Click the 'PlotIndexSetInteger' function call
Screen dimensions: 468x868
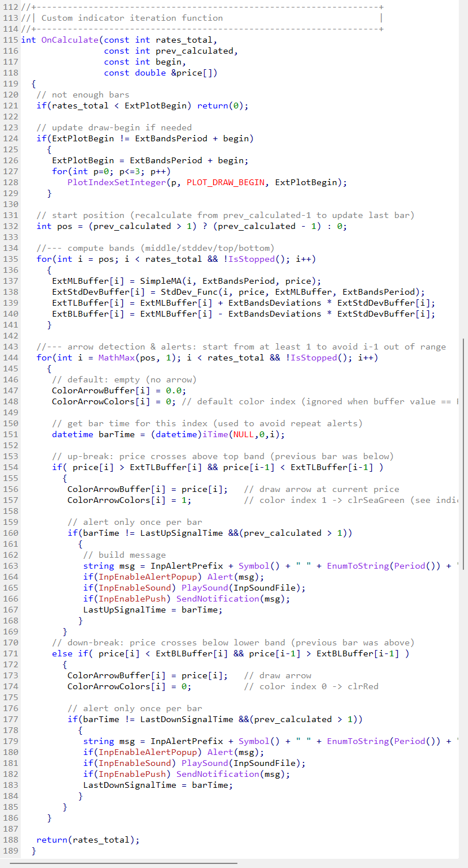tap(116, 182)
